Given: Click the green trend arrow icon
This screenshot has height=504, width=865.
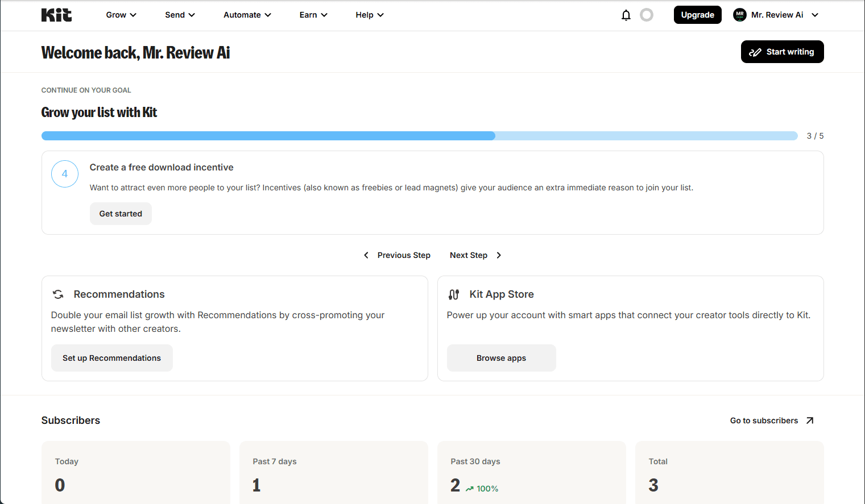Looking at the screenshot, I should click(470, 489).
